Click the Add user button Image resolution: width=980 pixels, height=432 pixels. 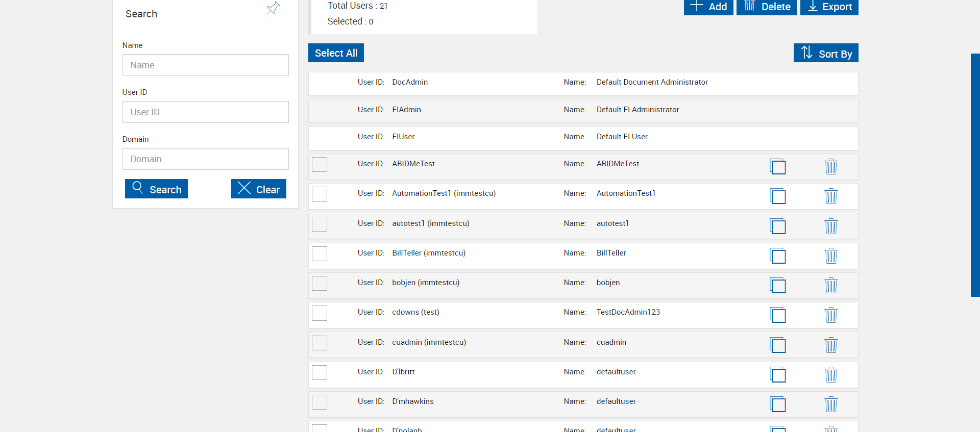pos(708,7)
